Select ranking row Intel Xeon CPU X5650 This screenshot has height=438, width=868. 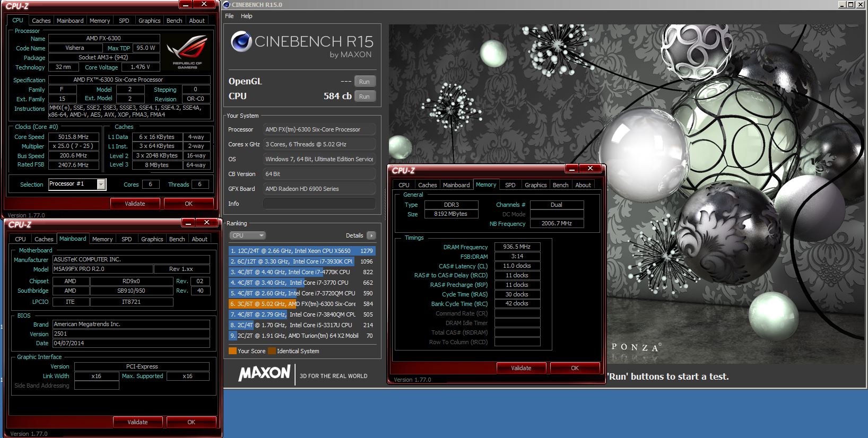[302, 251]
